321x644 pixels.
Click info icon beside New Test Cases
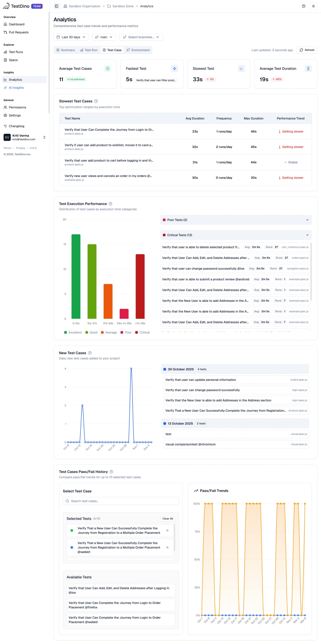[x=90, y=353]
